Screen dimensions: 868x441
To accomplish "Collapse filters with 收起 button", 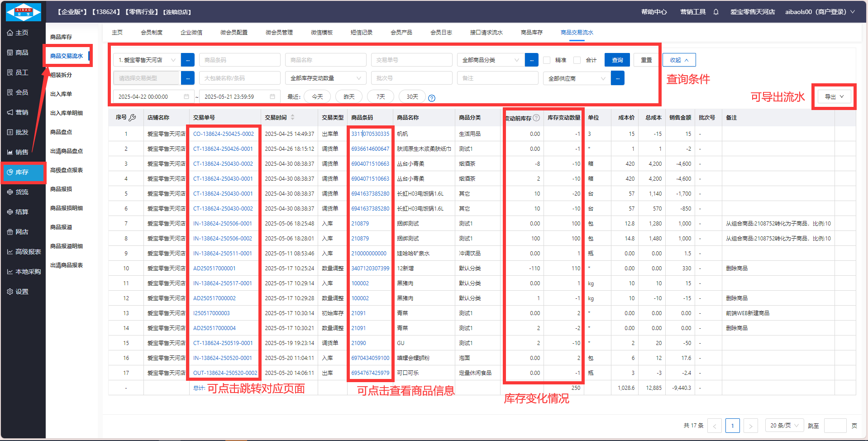I will 679,60.
